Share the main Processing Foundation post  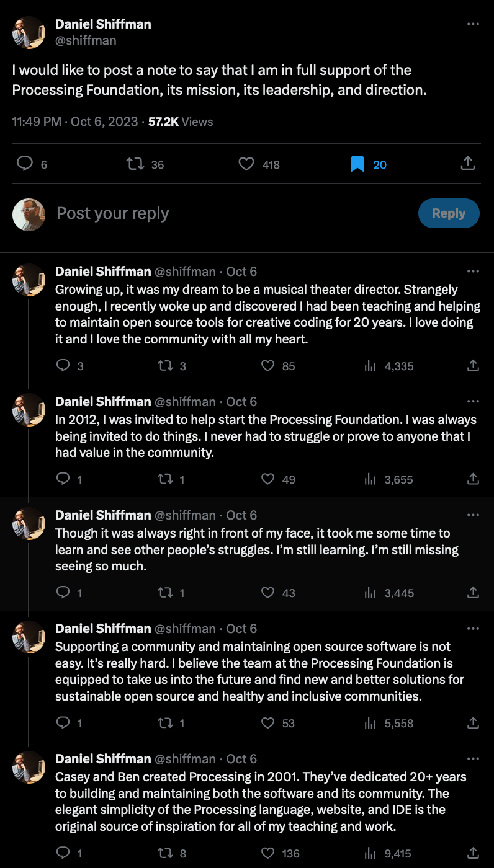[469, 164]
